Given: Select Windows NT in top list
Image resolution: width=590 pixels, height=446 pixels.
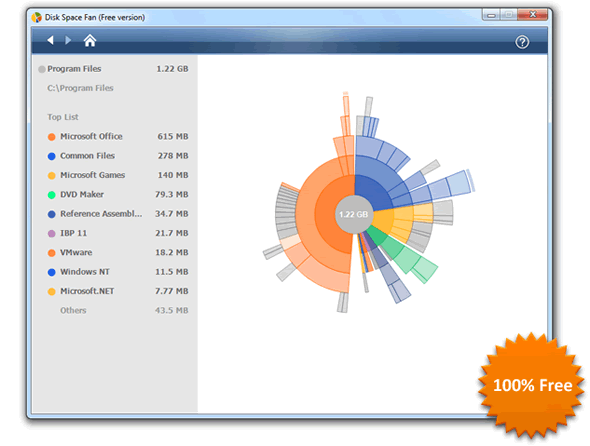Looking at the screenshot, I should point(118,272).
